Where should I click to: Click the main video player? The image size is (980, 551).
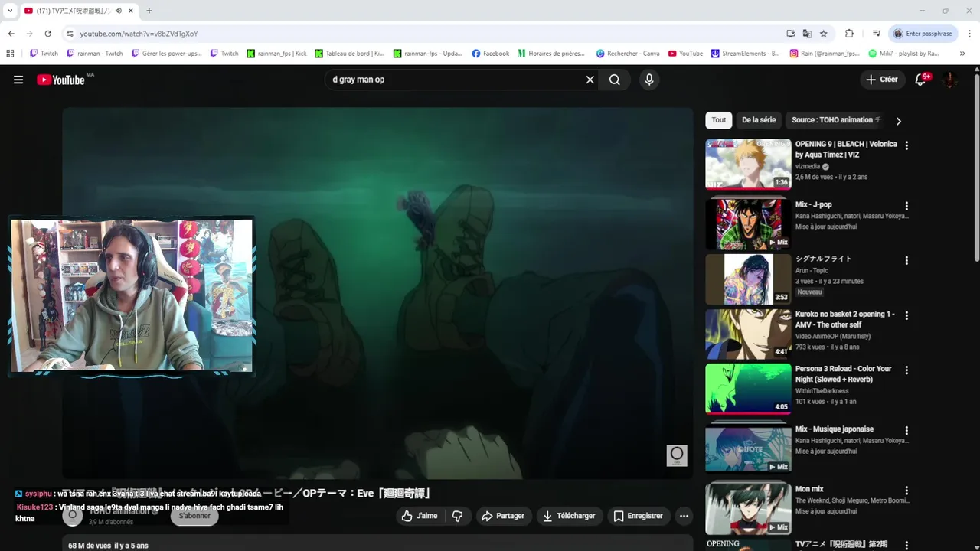click(x=377, y=292)
